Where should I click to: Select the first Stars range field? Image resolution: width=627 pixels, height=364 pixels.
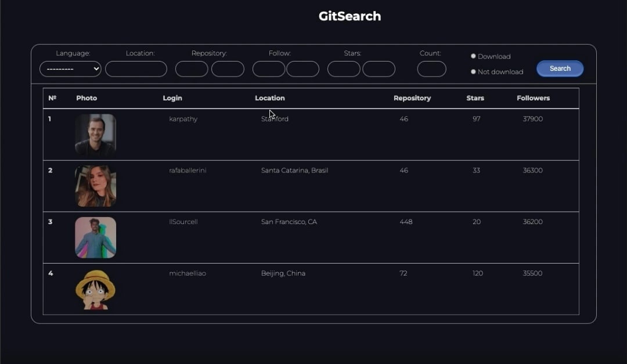pos(344,69)
